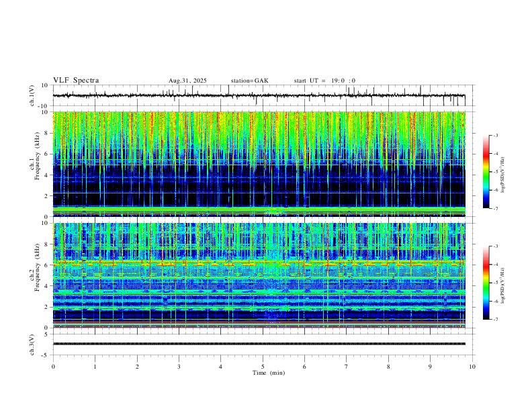Click the "-7" label on ch.1 colorbar

tap(495, 209)
